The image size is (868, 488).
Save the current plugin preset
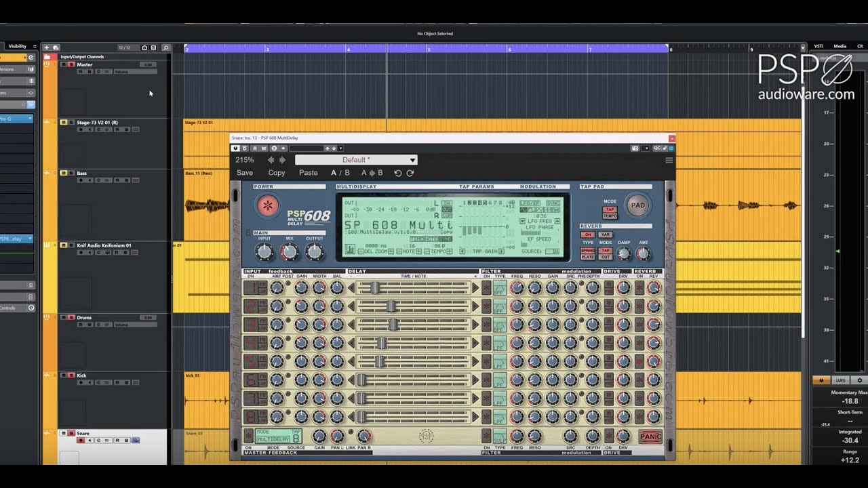point(245,173)
